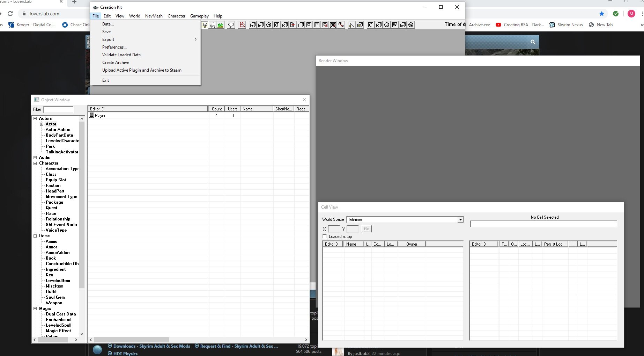The width and height of the screenshot is (644, 356).
Task: Click the circled M toolbar icon
Action: [x=269, y=25]
